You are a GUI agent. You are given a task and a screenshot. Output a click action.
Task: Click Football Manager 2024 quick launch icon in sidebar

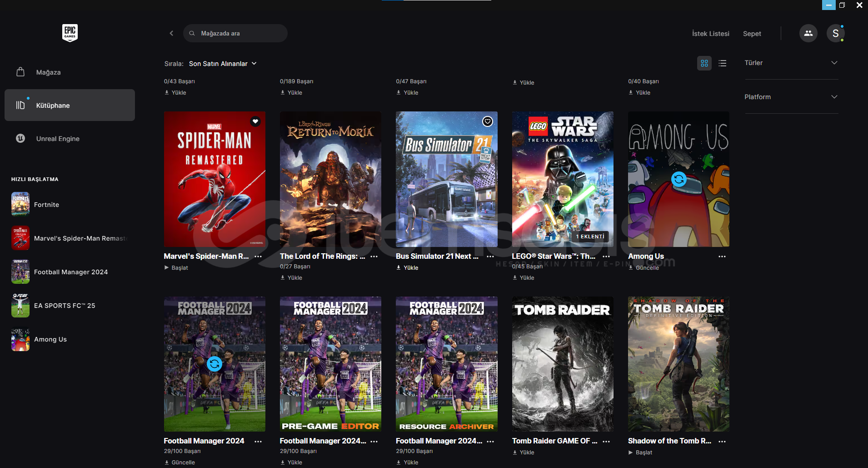point(20,272)
